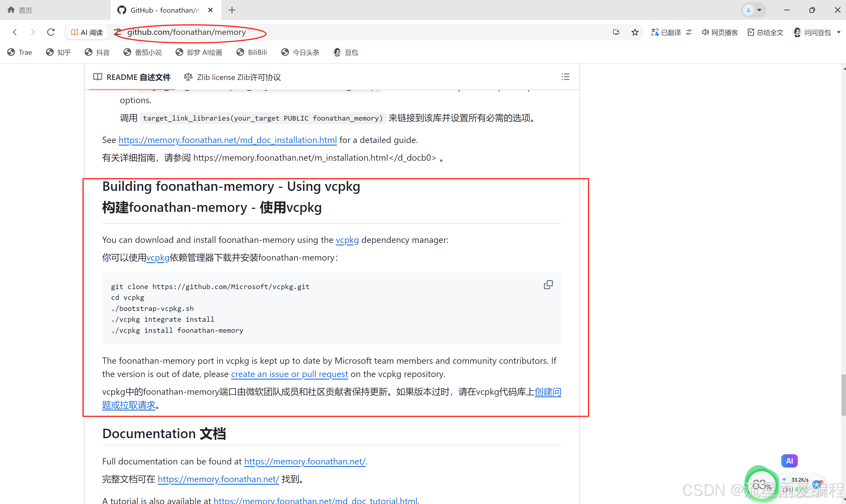The width and height of the screenshot is (846, 504).
Task: Go back using the browser back arrow
Action: (x=15, y=32)
